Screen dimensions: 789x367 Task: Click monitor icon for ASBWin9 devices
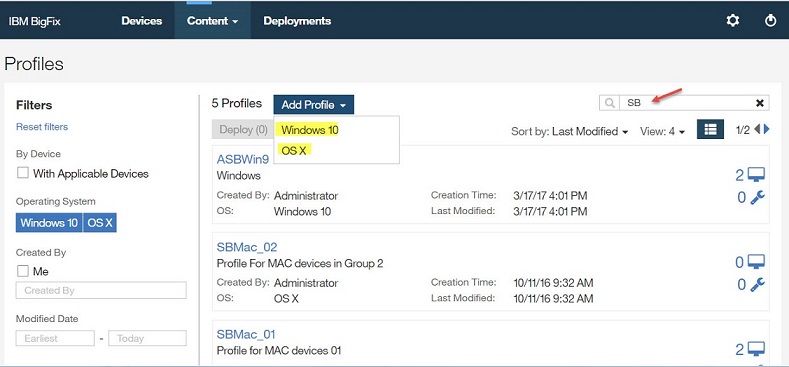[x=756, y=175]
